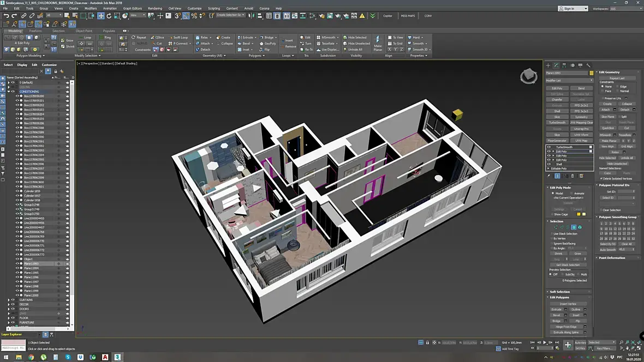Select the Move transform tool in main toolbar

101,16
